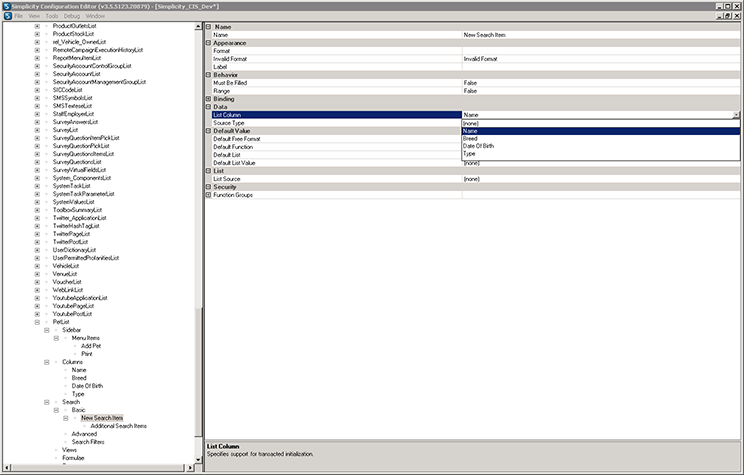Viewport: 744px width, 475px height.
Task: Collapse the PetList tree node
Action: point(37,322)
